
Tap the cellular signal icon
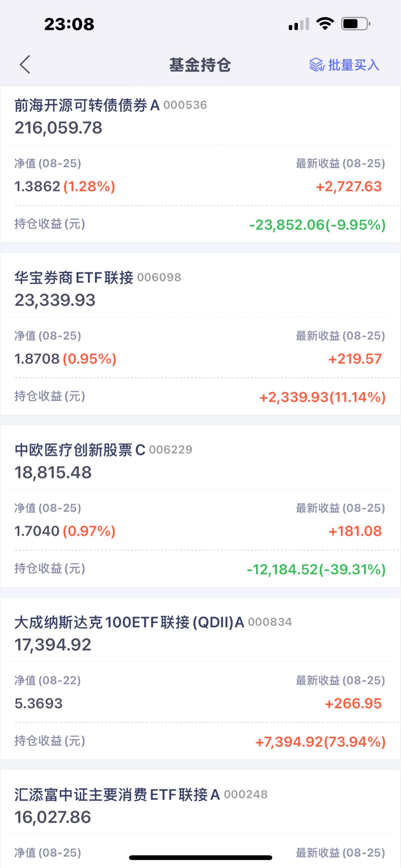[299, 24]
